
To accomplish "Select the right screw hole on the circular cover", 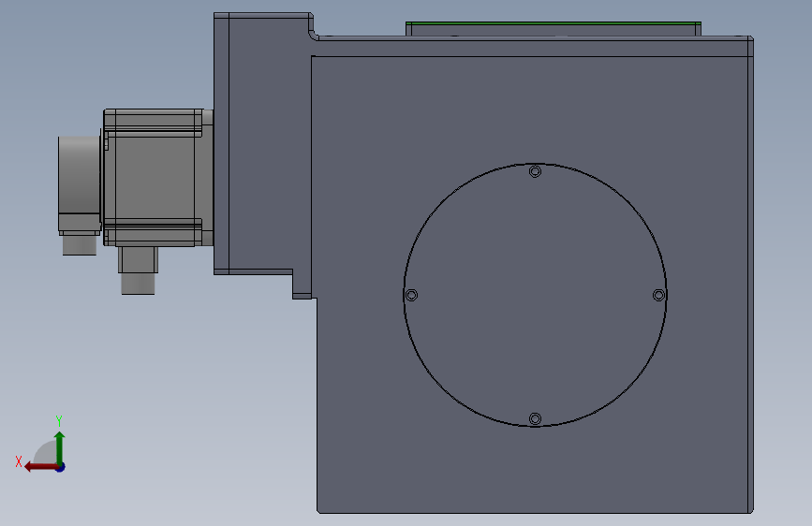I will 658,295.
